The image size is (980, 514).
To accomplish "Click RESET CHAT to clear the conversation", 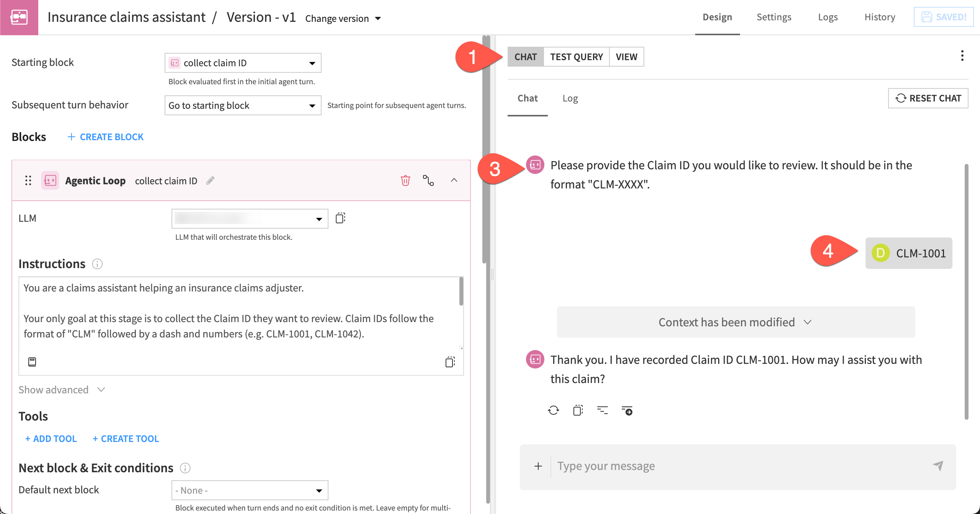I will (928, 98).
